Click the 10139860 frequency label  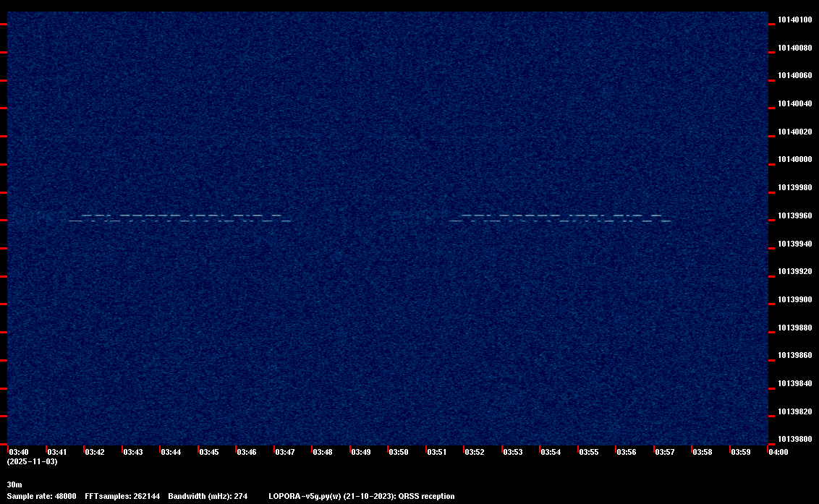[x=795, y=356]
